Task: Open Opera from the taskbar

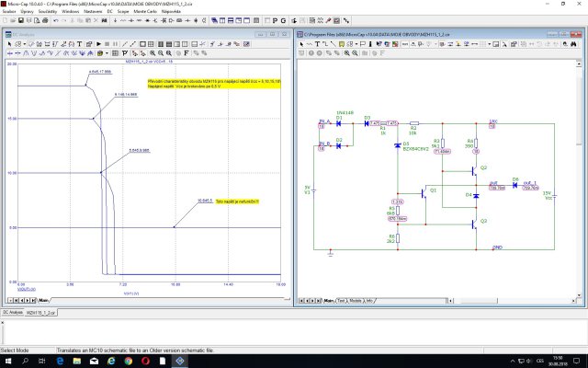Action: tap(145, 362)
